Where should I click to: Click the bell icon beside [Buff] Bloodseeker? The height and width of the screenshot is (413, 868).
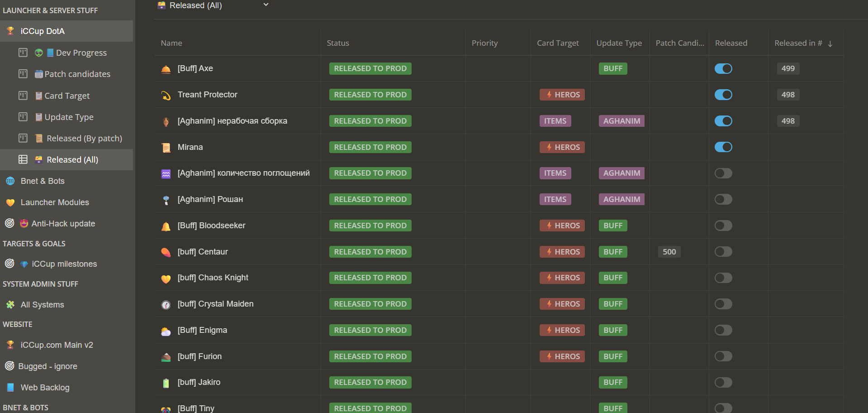point(166,226)
